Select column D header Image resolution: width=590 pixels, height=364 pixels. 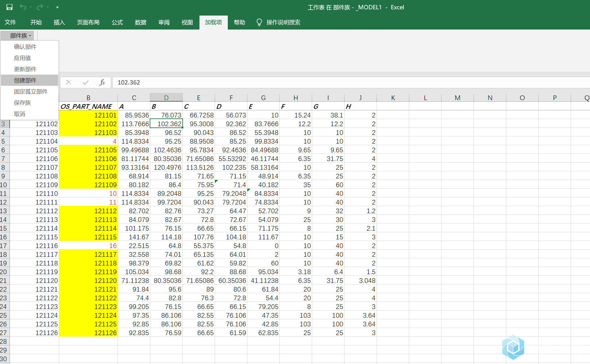coord(166,98)
